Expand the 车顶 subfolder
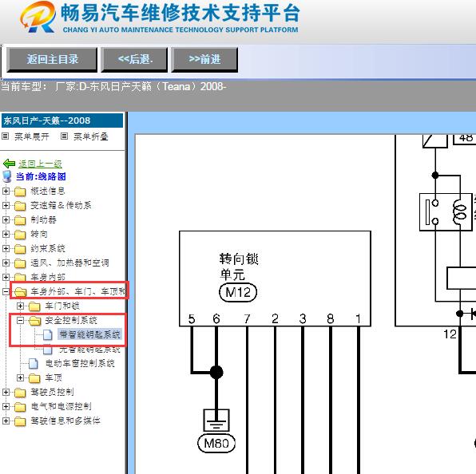Viewport: 476px width, 474px height. [x=20, y=378]
